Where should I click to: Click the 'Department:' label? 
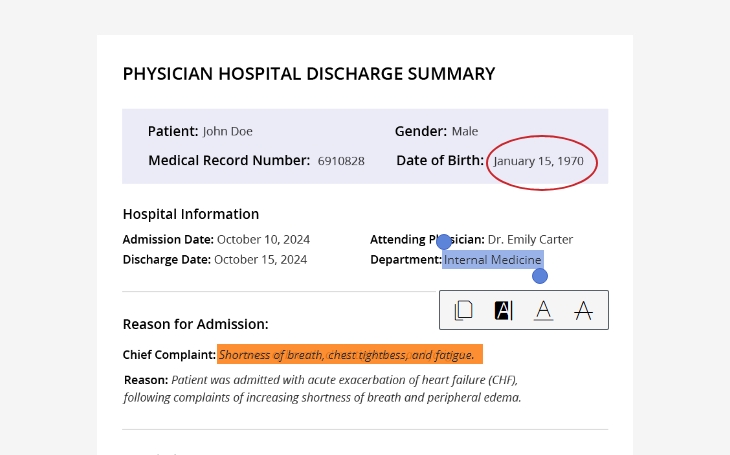(405, 260)
